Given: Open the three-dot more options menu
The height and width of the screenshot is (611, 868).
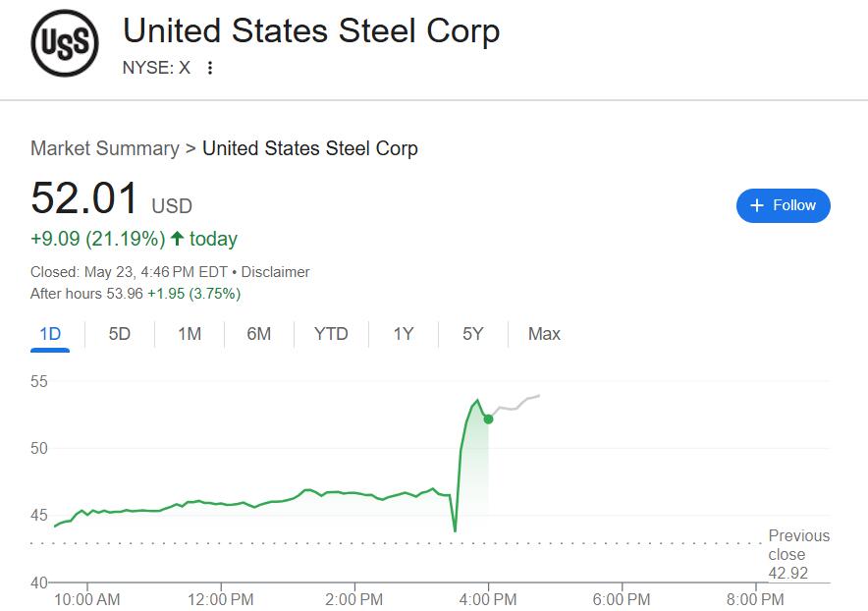Looking at the screenshot, I should point(210,68).
